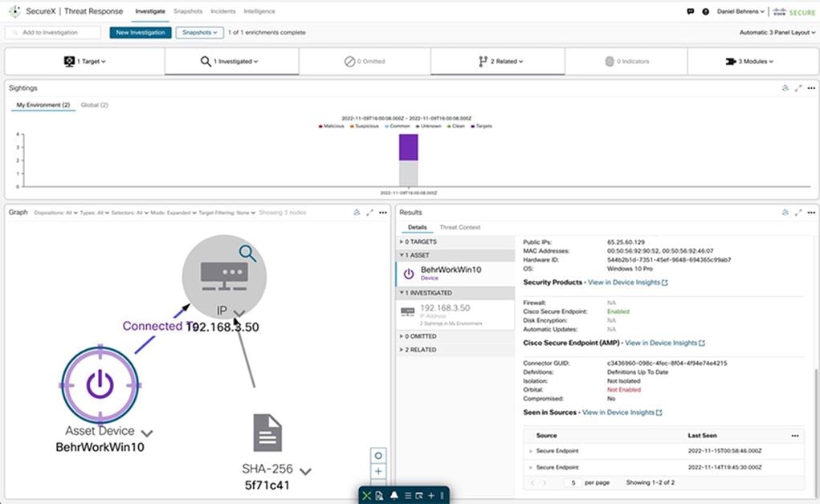Expand the Graph panel to fullscreen
Viewport: 820px width, 504px height.
tap(369, 213)
